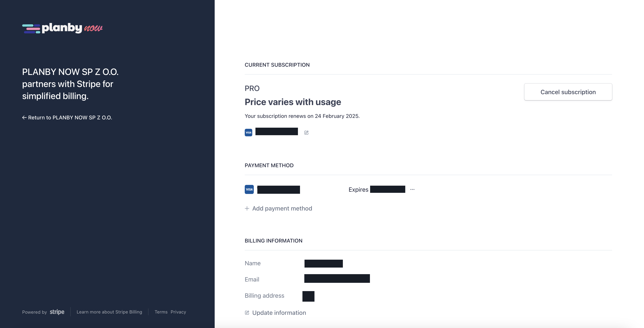The height and width of the screenshot is (328, 644).
Task: Click the edit pencil icon beside subscription card
Action: (x=306, y=133)
